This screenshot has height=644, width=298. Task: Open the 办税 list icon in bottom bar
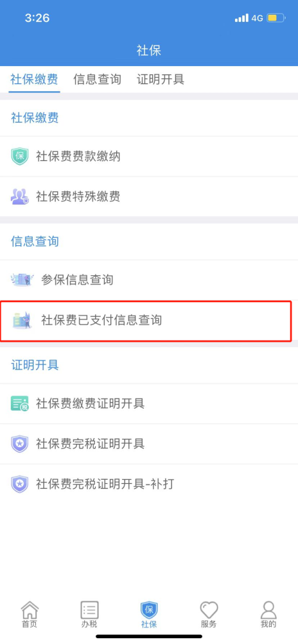(x=89, y=614)
